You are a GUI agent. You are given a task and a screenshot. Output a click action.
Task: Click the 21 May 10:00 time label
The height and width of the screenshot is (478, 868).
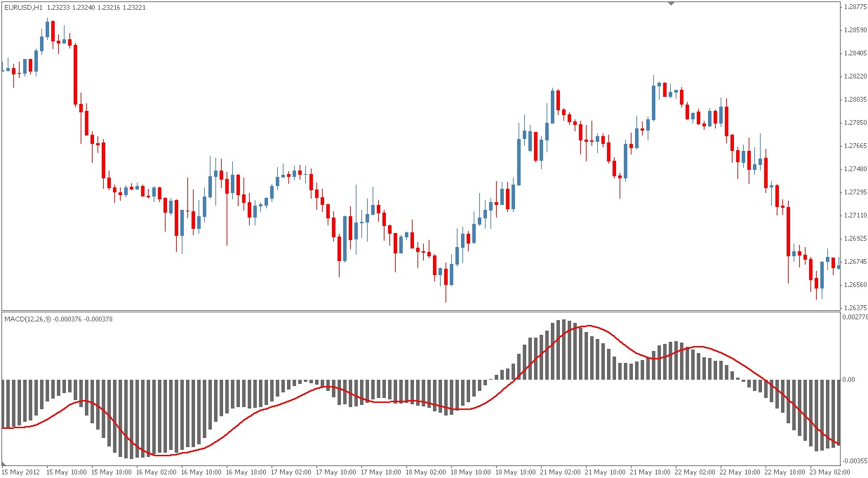(x=606, y=472)
